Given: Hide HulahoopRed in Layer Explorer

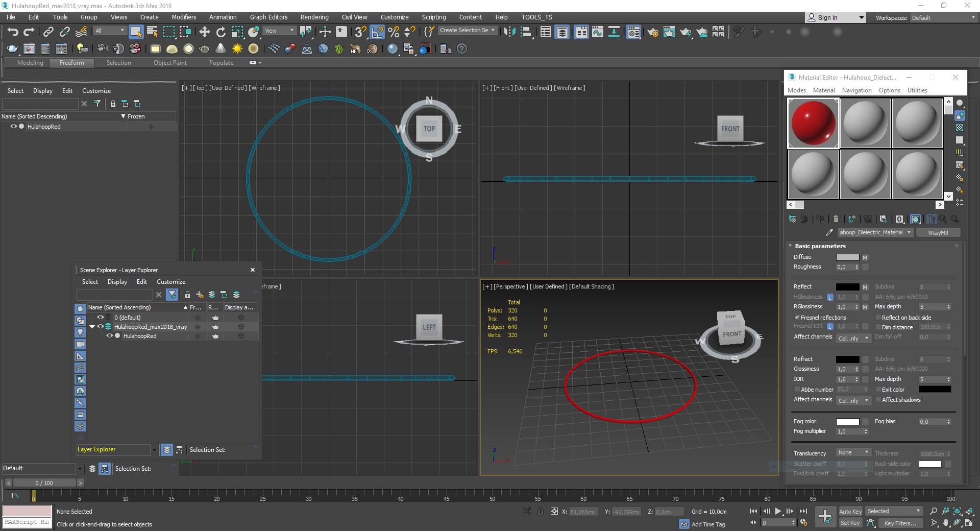Looking at the screenshot, I should point(109,336).
